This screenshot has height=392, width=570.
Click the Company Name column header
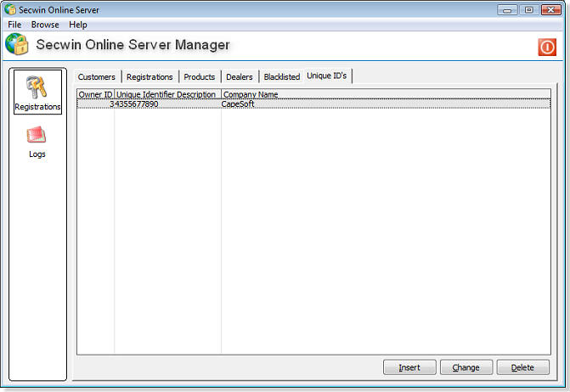coord(250,94)
